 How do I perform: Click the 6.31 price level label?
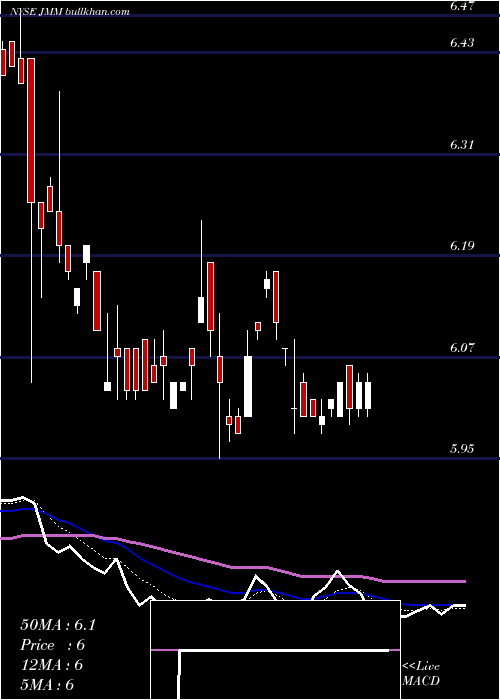[x=462, y=145]
